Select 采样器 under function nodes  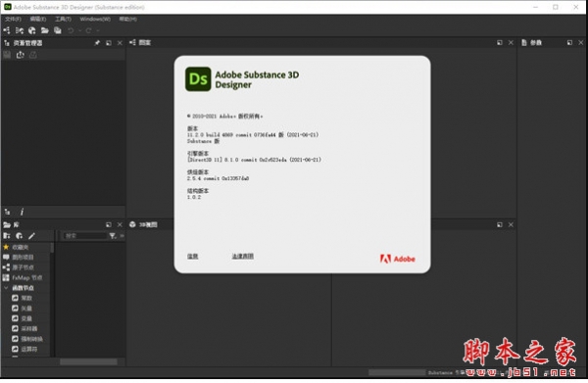point(29,329)
